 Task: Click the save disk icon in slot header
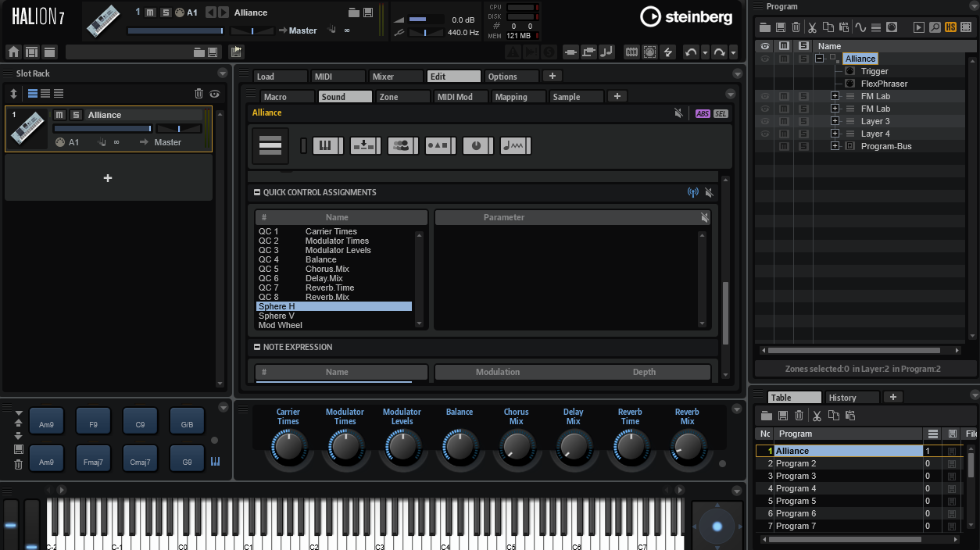tap(367, 12)
